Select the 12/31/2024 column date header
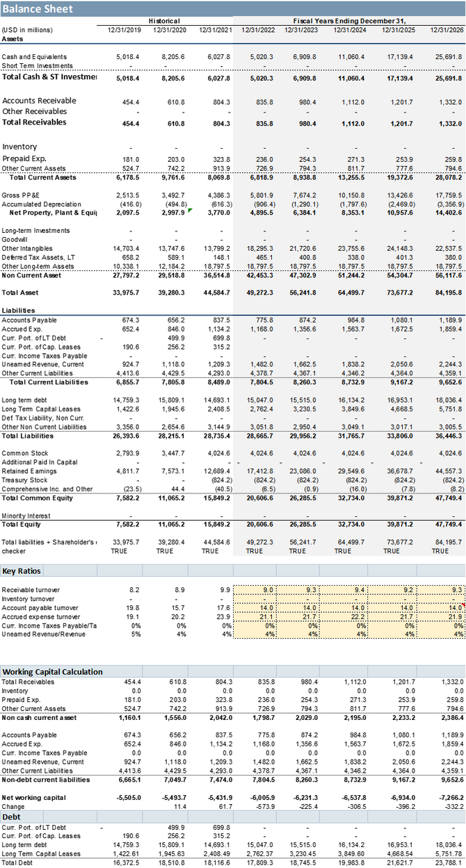466x868 pixels. coord(348,30)
